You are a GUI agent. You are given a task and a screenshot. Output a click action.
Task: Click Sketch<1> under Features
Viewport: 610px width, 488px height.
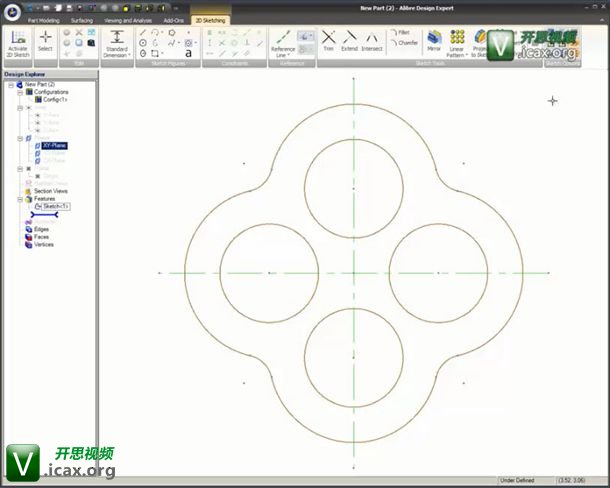pos(56,206)
